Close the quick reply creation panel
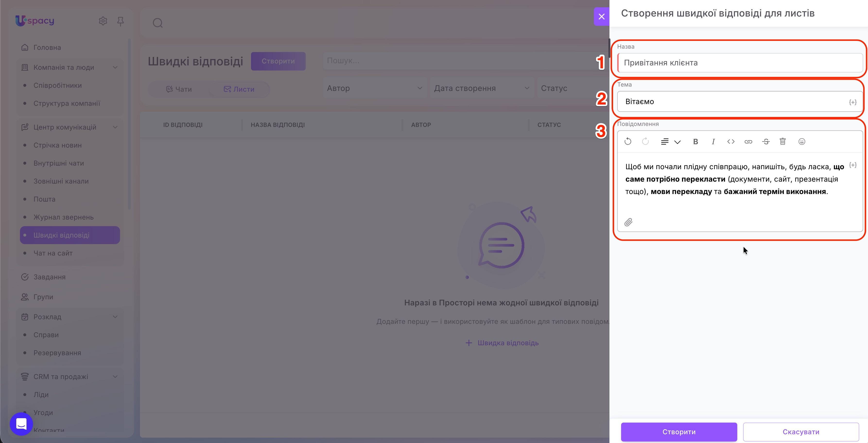This screenshot has width=868, height=443. click(601, 17)
